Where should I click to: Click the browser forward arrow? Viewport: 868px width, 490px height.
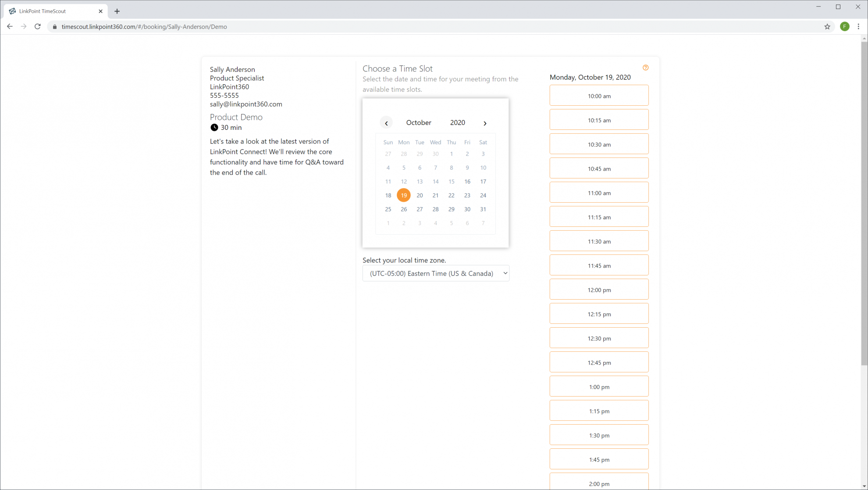24,26
